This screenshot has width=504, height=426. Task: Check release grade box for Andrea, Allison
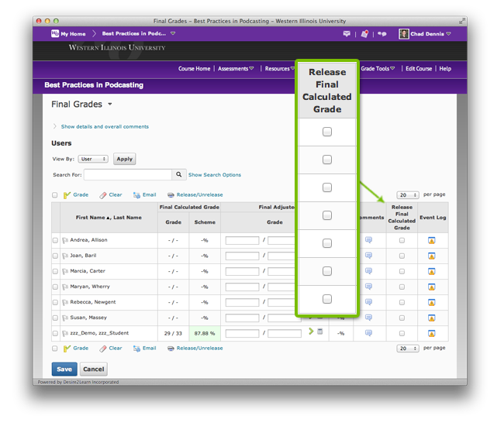[x=402, y=240]
